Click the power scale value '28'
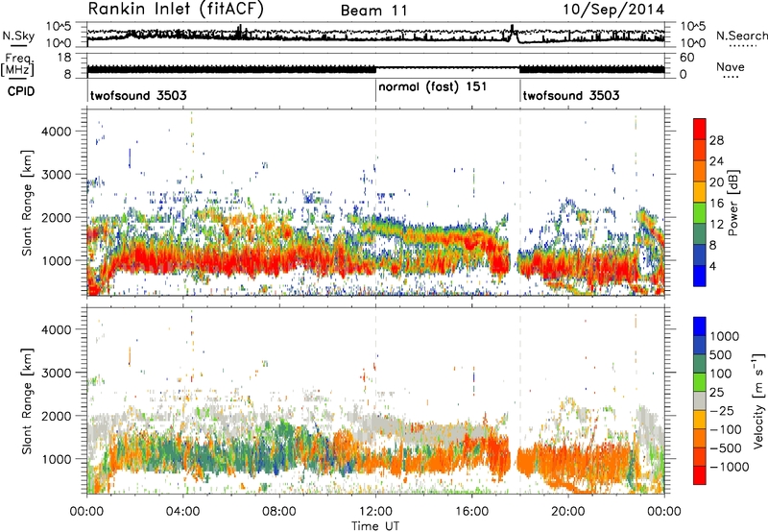 (x=716, y=140)
